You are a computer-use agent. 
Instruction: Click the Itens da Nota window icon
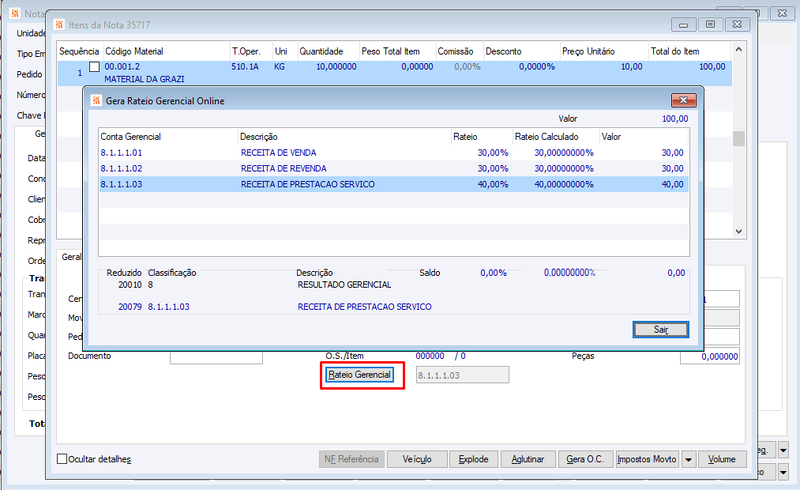pyautogui.click(x=59, y=24)
